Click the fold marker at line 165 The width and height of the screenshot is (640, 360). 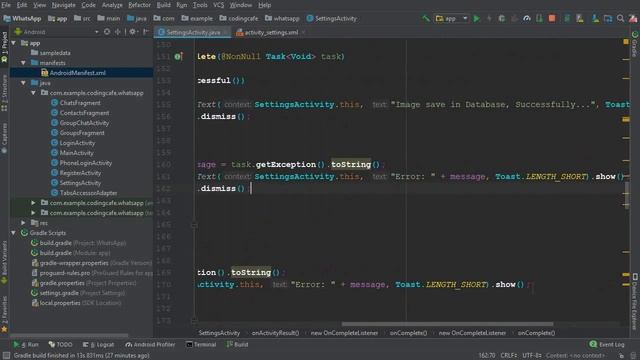tap(194, 225)
